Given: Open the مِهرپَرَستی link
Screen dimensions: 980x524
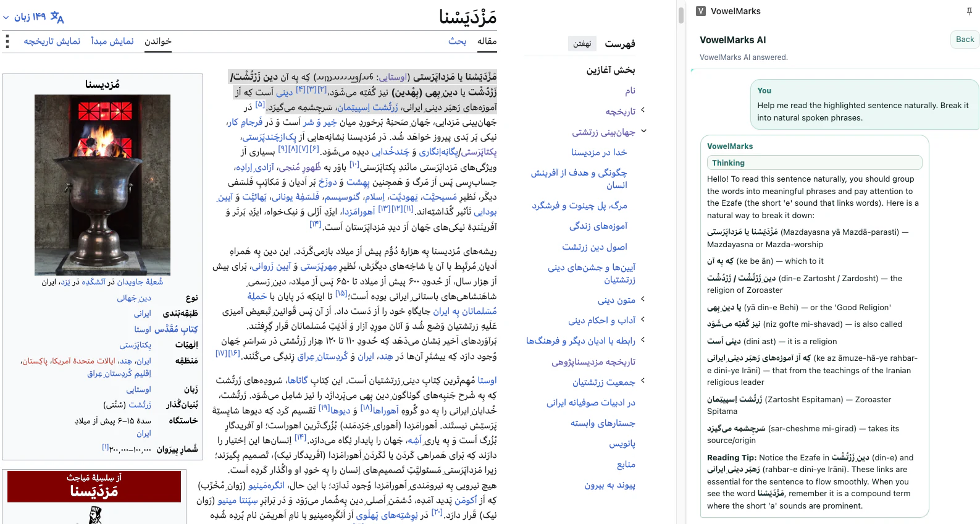Looking at the screenshot, I should [x=319, y=266].
